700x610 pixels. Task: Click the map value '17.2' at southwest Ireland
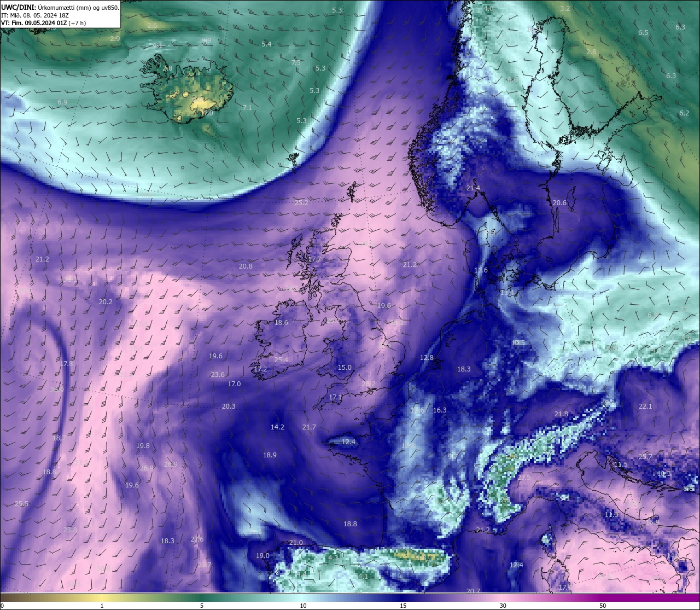pos(260,369)
